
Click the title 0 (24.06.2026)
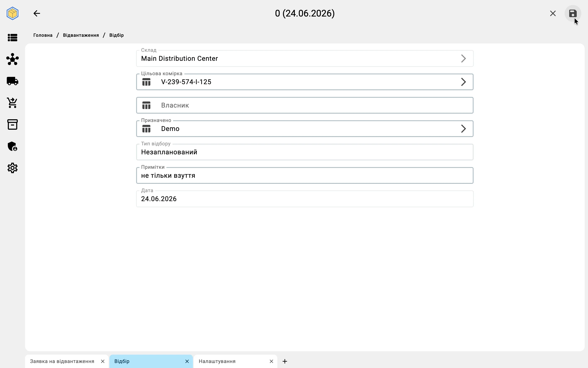tap(305, 13)
